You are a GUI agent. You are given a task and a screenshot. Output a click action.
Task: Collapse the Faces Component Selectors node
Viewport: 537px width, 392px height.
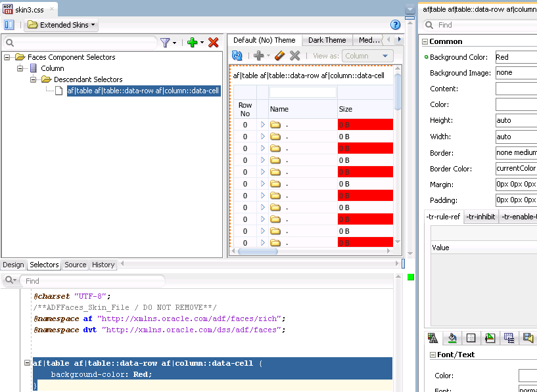(7, 57)
